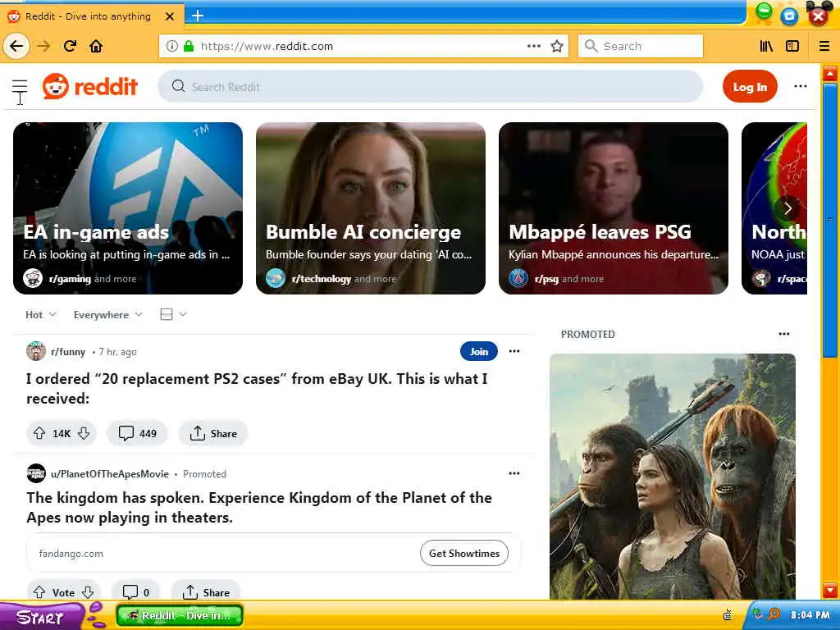Screen dimensions: 840x630
Task: Toggle browser sidebar icon
Action: tap(792, 46)
